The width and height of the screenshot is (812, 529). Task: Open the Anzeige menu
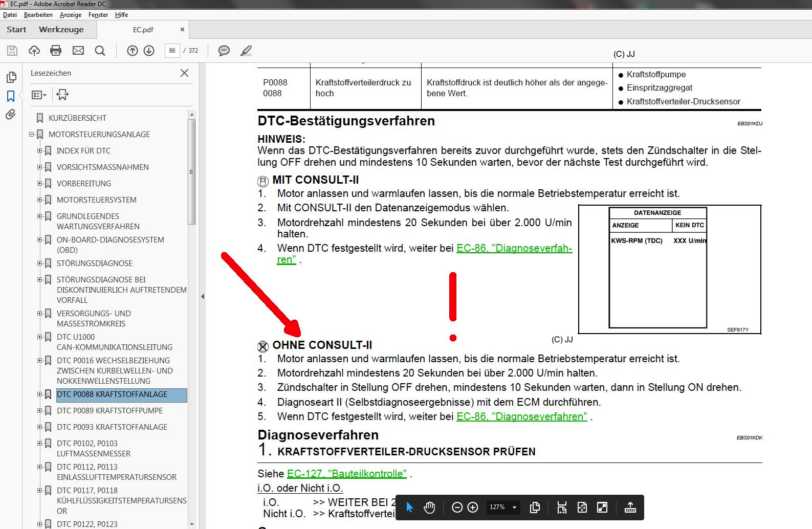(71, 15)
